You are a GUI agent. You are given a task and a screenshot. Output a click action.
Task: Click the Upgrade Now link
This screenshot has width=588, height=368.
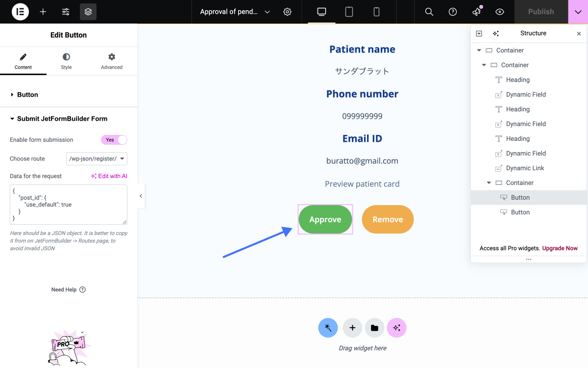tap(560, 248)
